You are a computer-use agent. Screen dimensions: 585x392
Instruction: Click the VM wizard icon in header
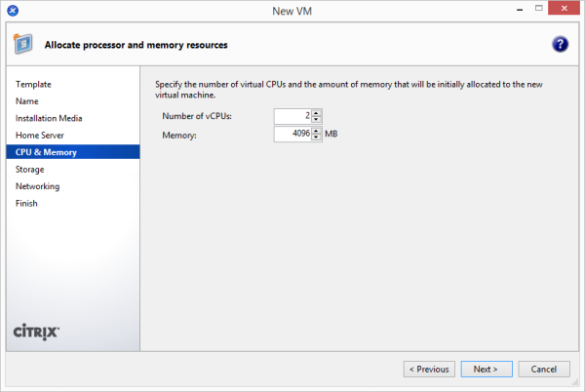click(x=22, y=45)
